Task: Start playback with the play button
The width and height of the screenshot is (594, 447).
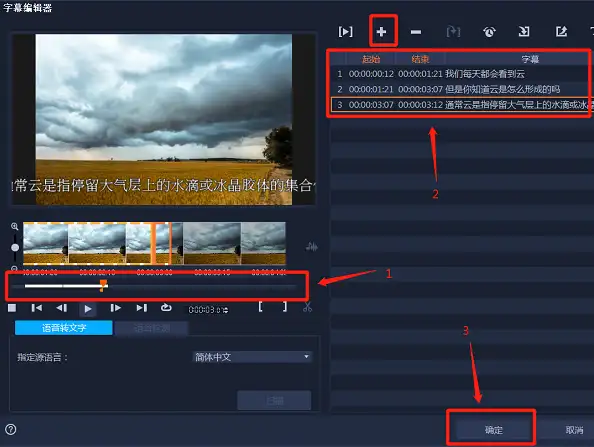Action: pyautogui.click(x=88, y=309)
